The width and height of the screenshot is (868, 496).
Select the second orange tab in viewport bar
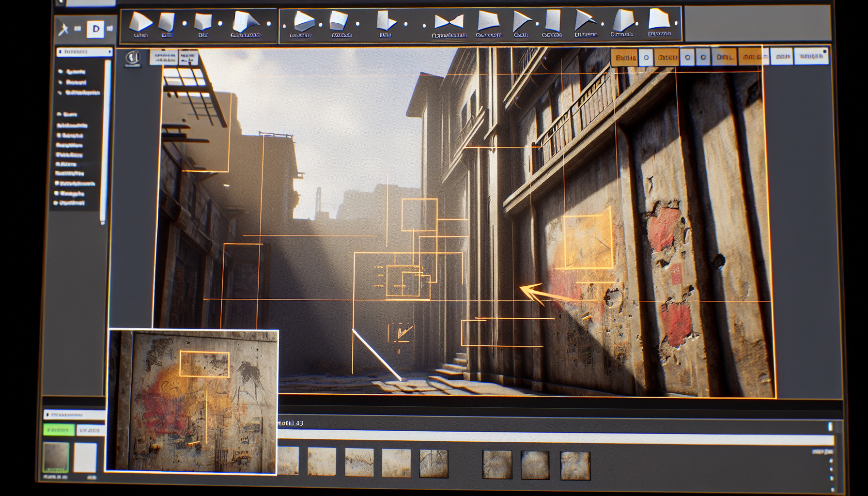(x=667, y=58)
